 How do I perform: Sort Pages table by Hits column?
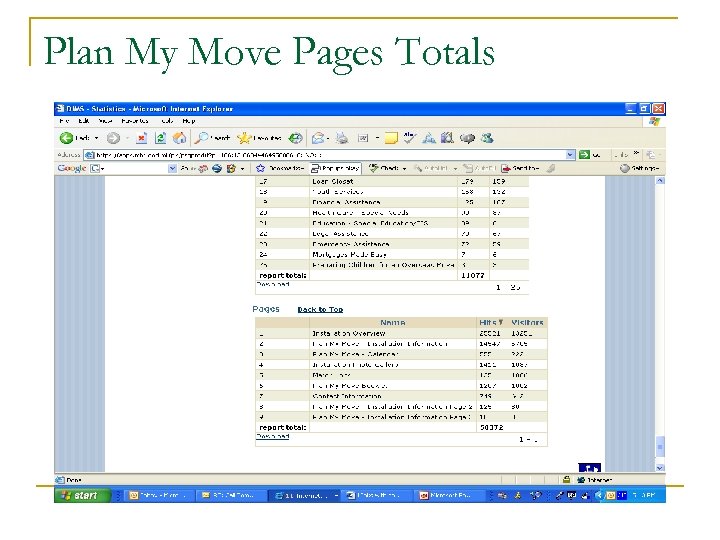(491, 322)
